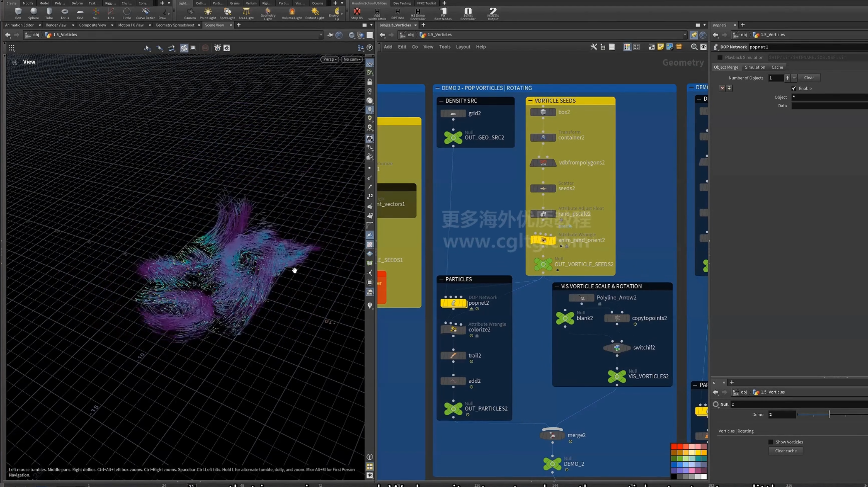Click the Clear button
Viewport: 868px width, 487px height.
809,78
